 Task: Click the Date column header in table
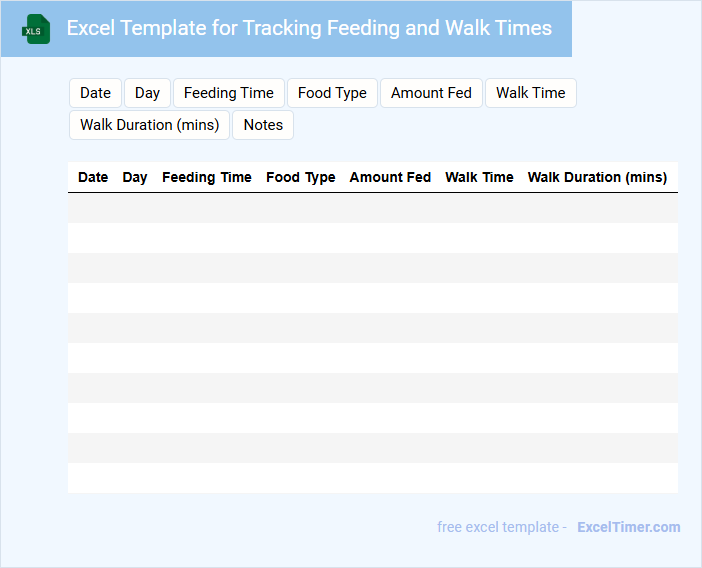[93, 177]
